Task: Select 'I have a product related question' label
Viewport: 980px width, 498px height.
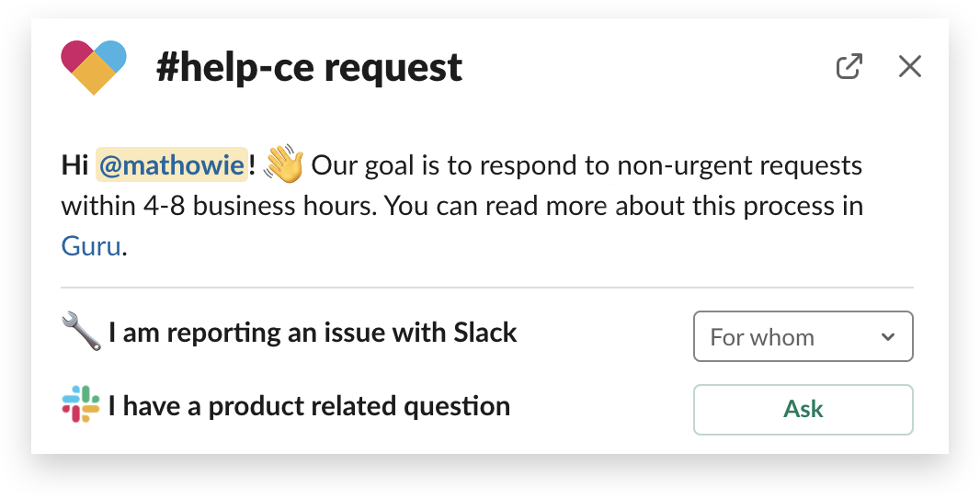Action: (x=309, y=407)
